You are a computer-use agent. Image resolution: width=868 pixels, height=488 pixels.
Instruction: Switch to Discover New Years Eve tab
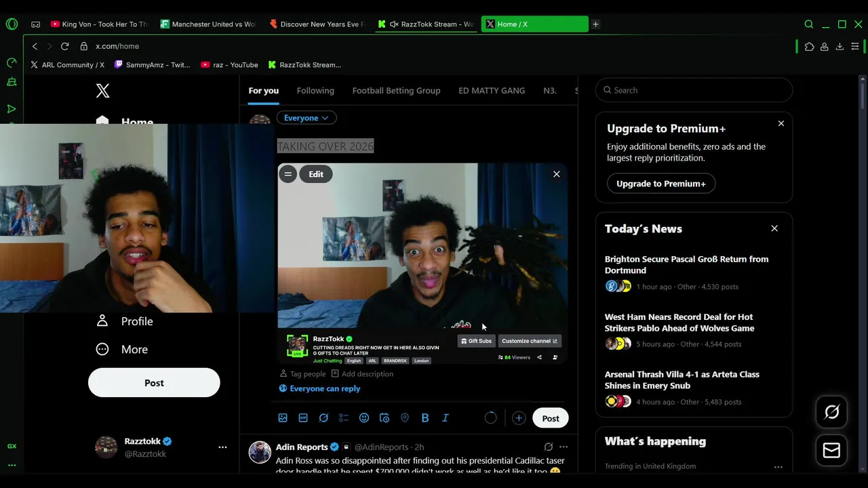(x=317, y=24)
